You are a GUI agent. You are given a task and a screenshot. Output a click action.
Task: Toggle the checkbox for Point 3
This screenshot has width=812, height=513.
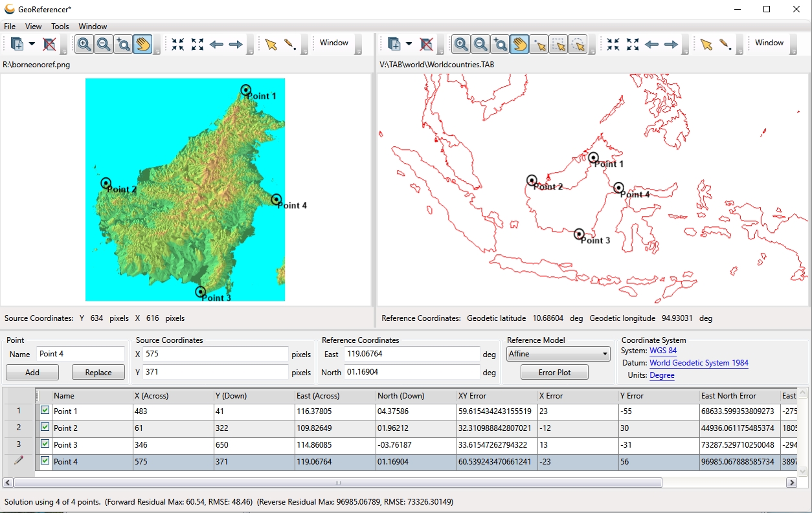click(x=45, y=444)
